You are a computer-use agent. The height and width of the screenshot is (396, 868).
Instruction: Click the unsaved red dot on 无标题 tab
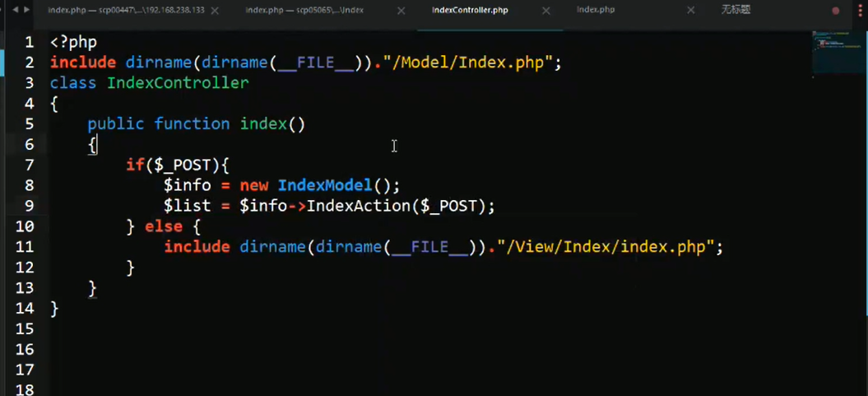(x=835, y=11)
